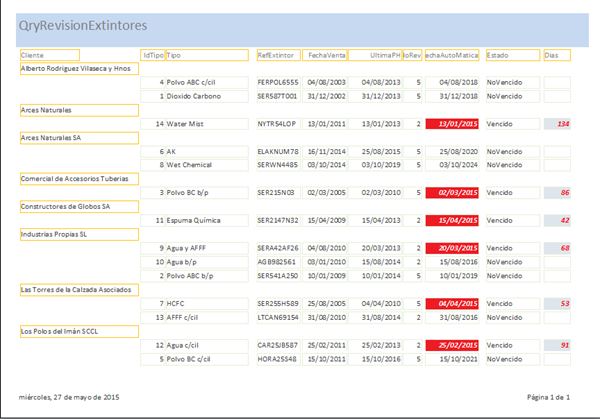Viewport: 600px width, 419px height.
Task: Select the UltimaPH column header
Action: [376, 55]
